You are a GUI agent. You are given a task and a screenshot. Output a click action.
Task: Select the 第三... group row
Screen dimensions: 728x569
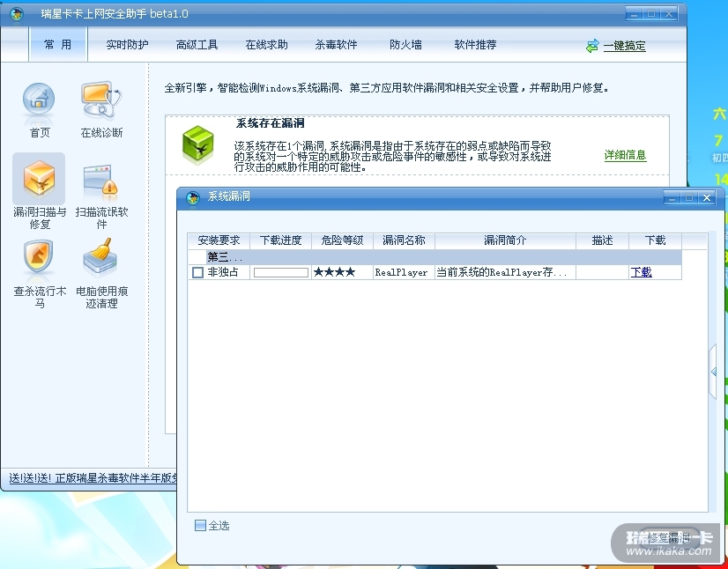(x=435, y=257)
